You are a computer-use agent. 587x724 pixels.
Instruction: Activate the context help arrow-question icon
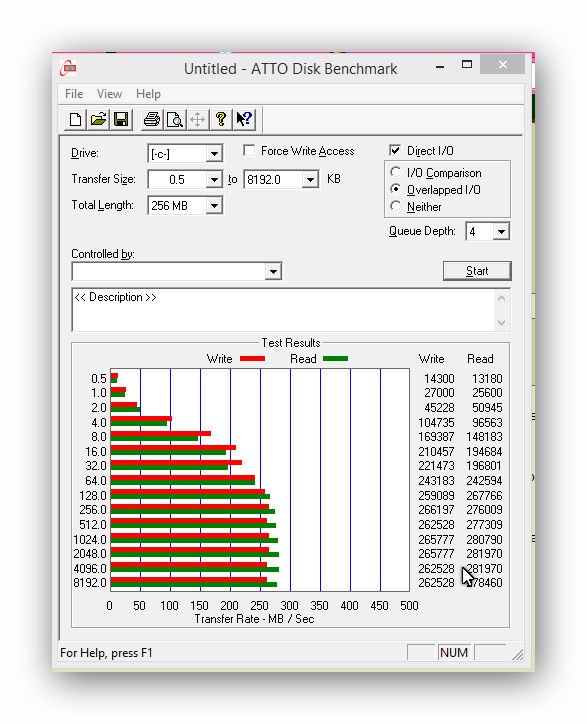tap(243, 120)
